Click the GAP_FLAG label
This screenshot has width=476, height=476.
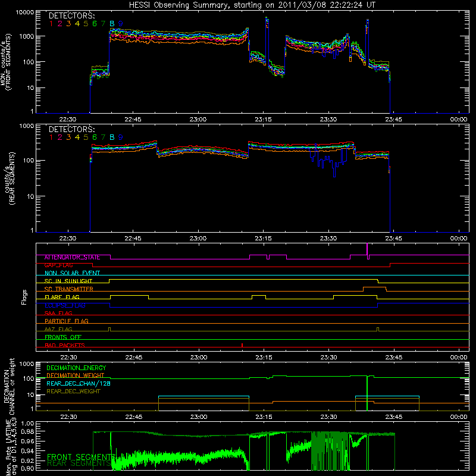pos(58,265)
